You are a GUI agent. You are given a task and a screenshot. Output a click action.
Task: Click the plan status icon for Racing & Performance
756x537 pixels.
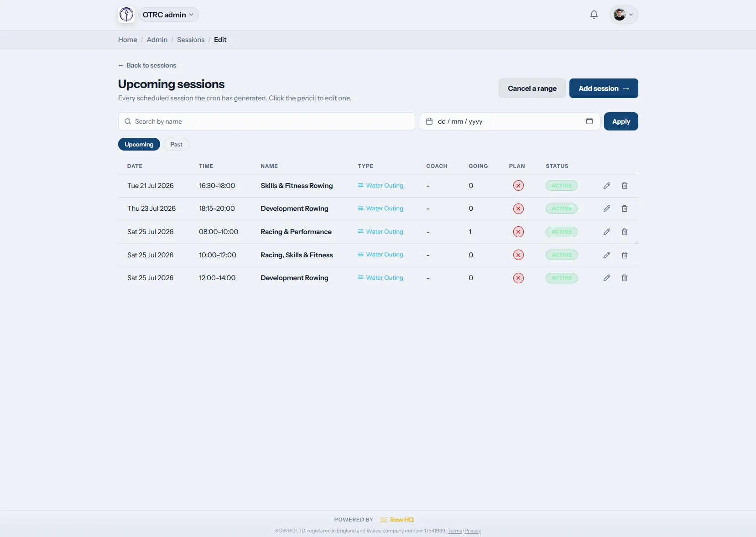(x=518, y=232)
